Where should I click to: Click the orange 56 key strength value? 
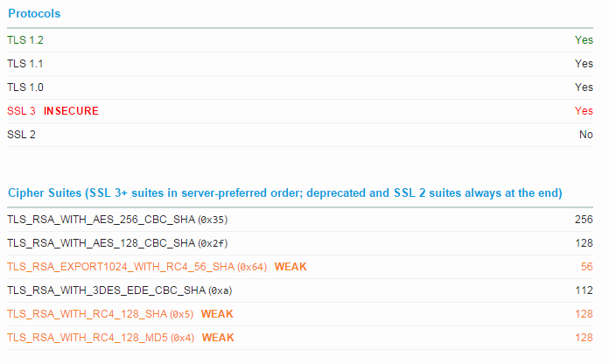coord(587,266)
